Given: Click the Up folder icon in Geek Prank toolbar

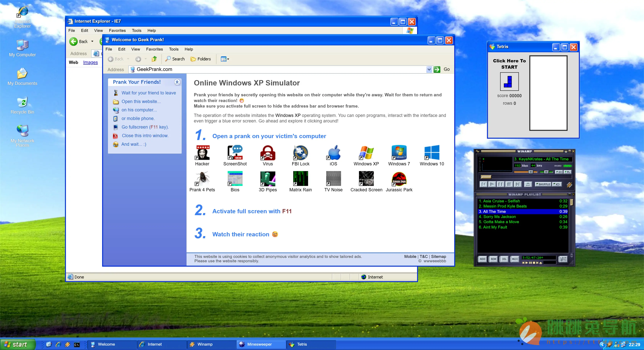Looking at the screenshot, I should pos(154,59).
